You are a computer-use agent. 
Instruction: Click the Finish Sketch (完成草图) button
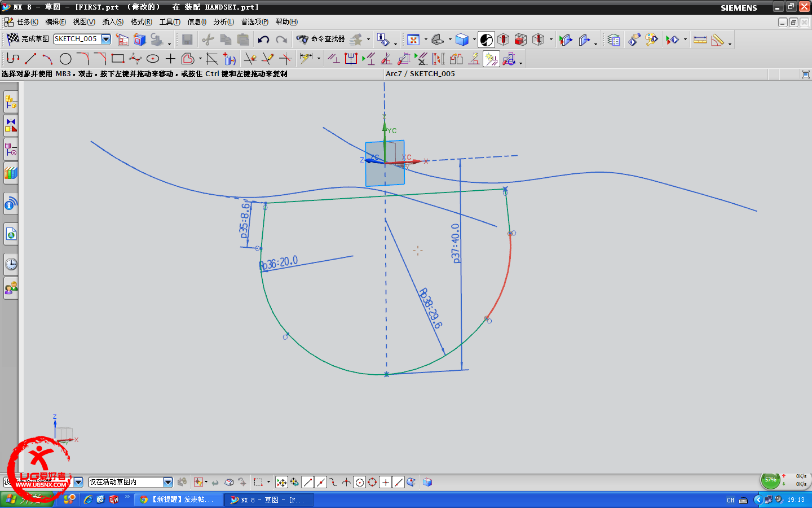[28, 39]
